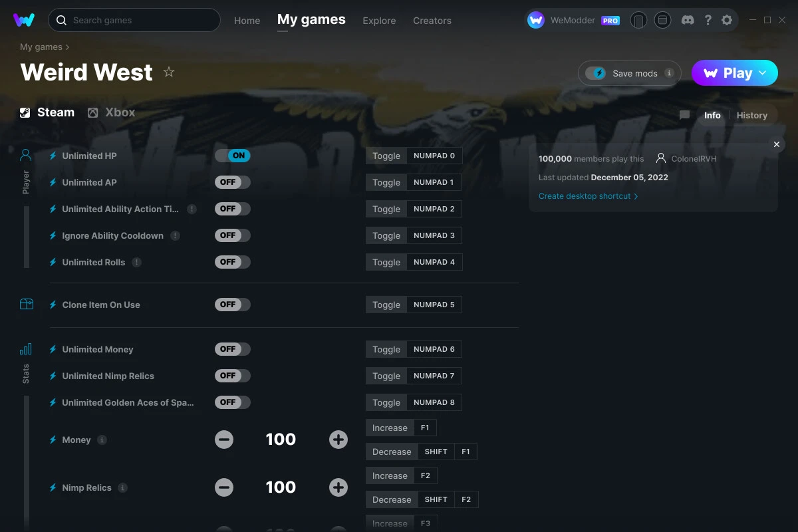Toggle the Save mods switch

pos(596,73)
